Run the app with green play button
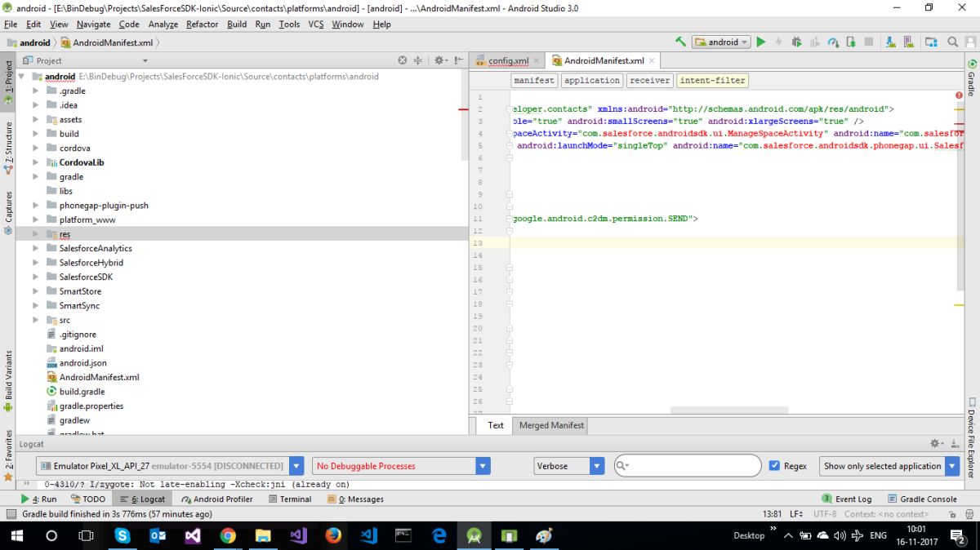The image size is (980, 550). [760, 42]
